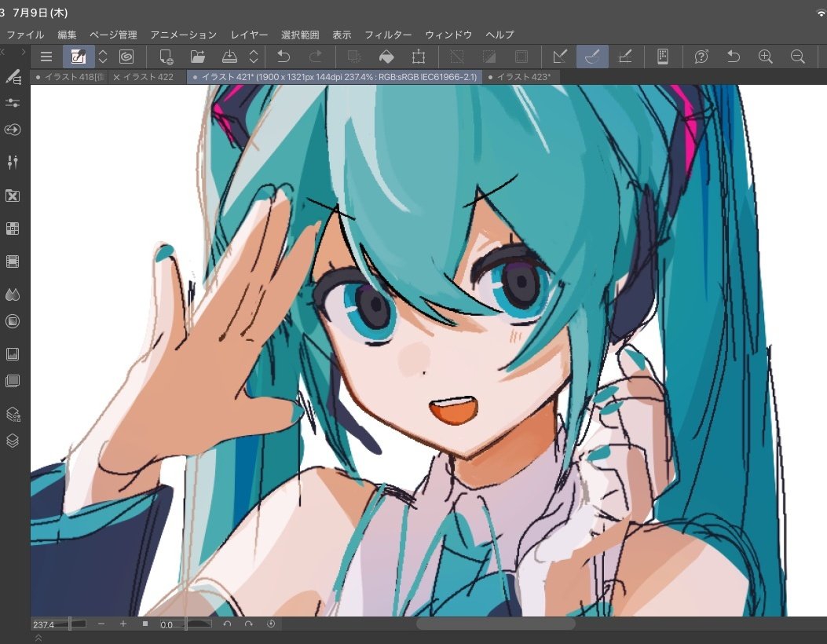
Task: Click the horizontal scrollbar under the canvas
Action: (x=496, y=624)
